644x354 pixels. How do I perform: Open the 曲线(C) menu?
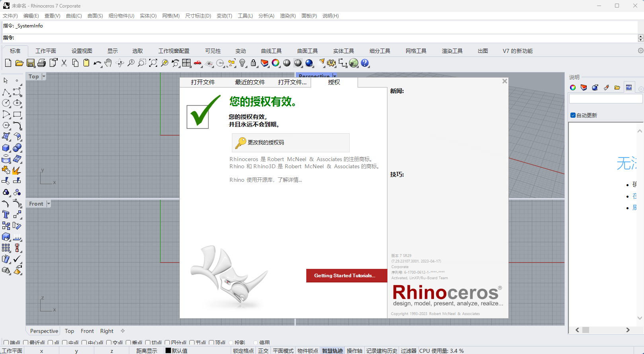coord(74,16)
